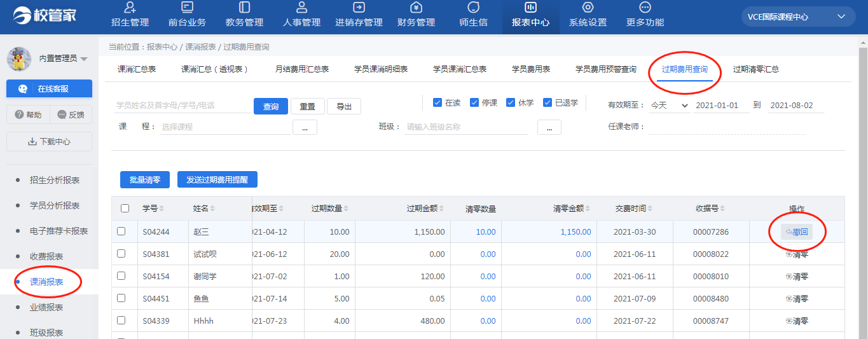Image resolution: width=868 pixels, height=339 pixels.
Task: Switch to 学员费用预警查询 tab
Action: tap(606, 69)
